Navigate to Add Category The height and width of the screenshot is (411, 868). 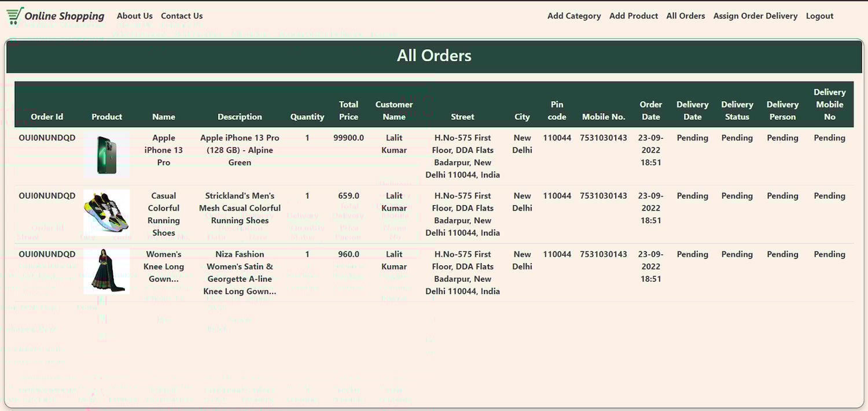coord(574,16)
